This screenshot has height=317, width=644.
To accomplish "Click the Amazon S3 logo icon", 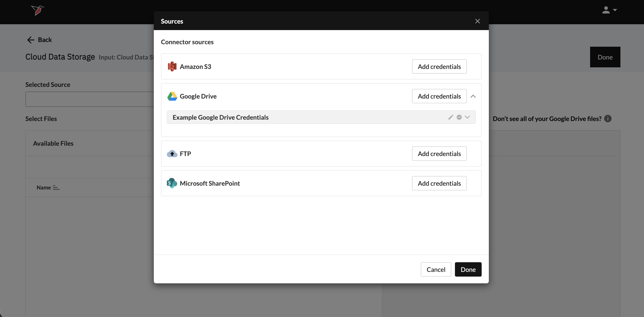I will pyautogui.click(x=172, y=66).
